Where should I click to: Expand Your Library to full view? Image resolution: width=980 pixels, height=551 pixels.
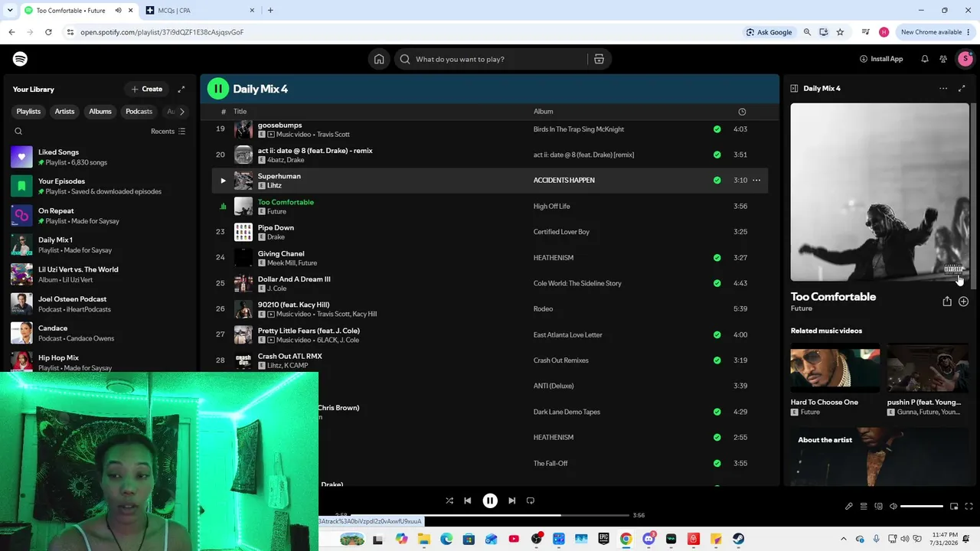pos(181,89)
